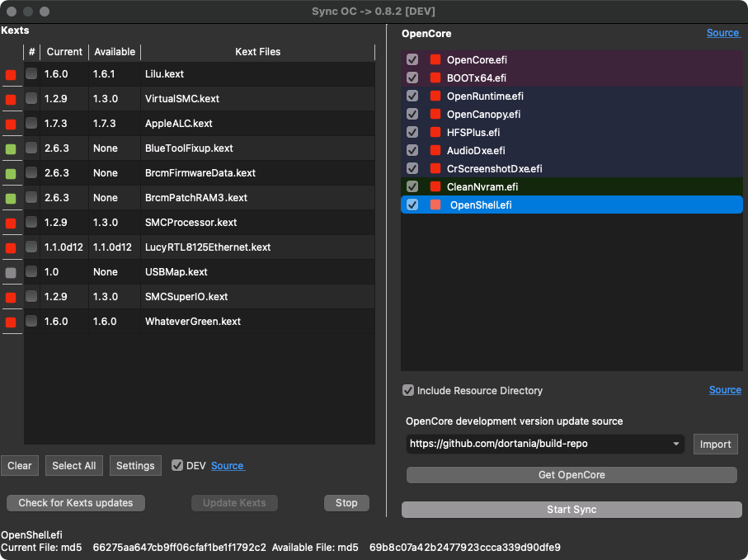Select the OpenRuntime.efi row
Image resolution: width=748 pixels, height=560 pixels.
click(572, 96)
